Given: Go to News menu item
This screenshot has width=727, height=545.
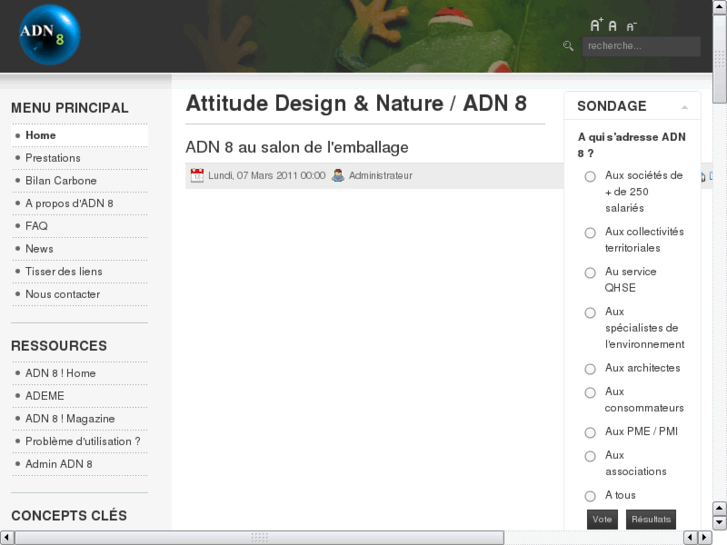Looking at the screenshot, I should click(79, 249).
